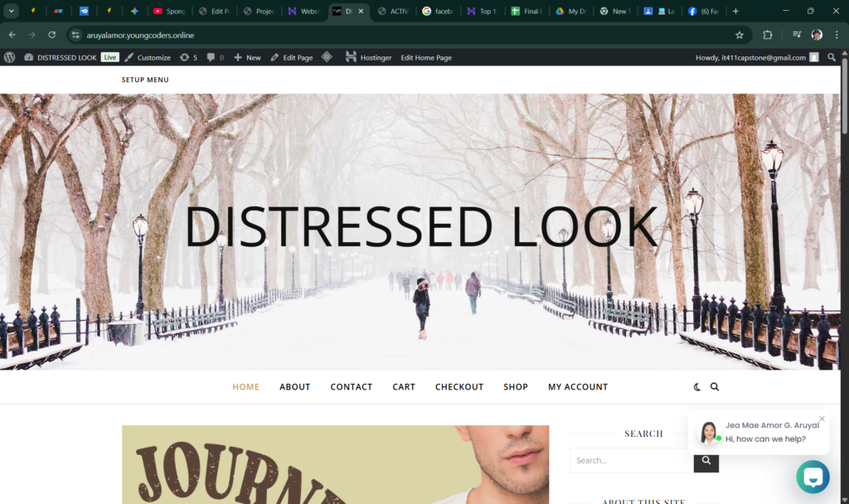Expand the New content menu
Screen dimensions: 849x504
point(247,57)
